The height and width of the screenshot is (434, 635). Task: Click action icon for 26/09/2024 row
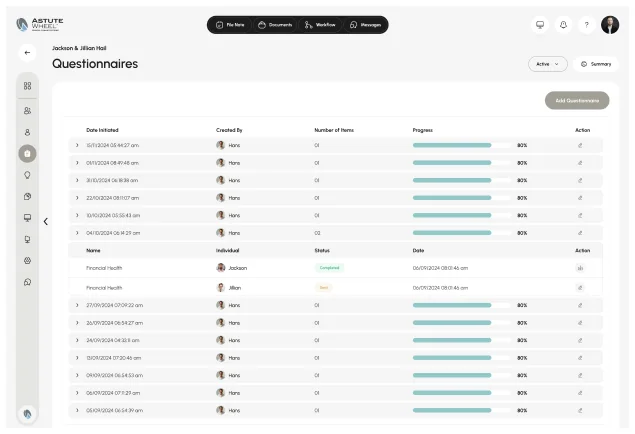pyautogui.click(x=580, y=323)
